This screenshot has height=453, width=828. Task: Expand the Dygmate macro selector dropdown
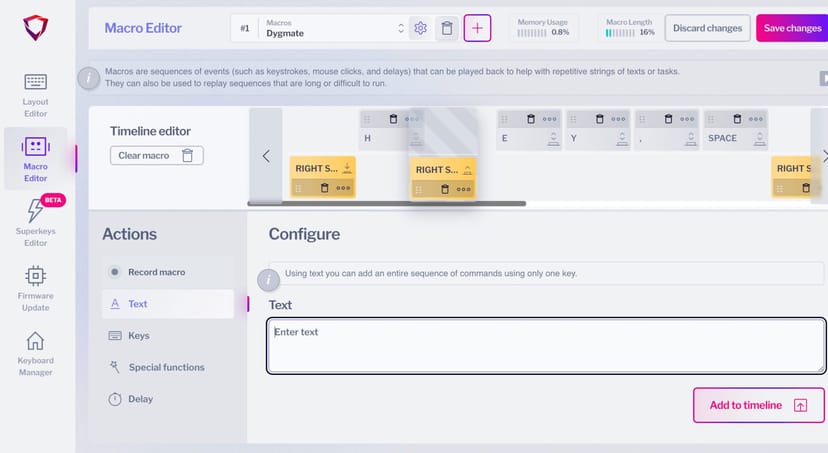coord(401,28)
